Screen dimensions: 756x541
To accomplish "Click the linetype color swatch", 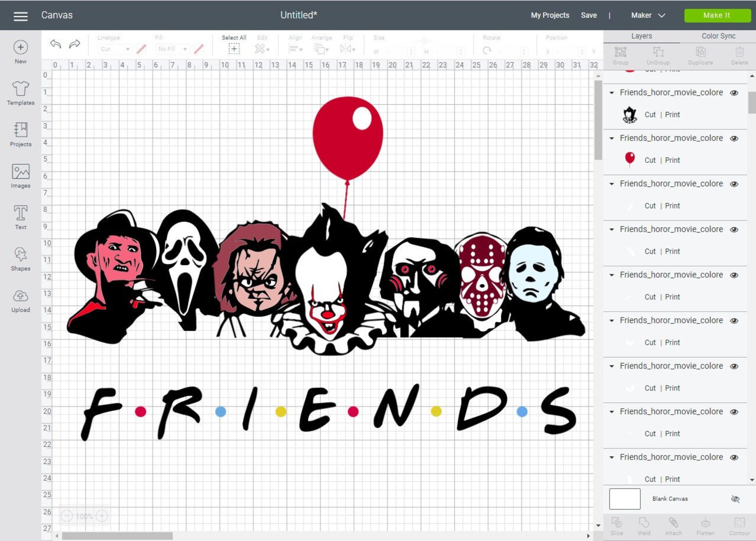I will click(141, 49).
